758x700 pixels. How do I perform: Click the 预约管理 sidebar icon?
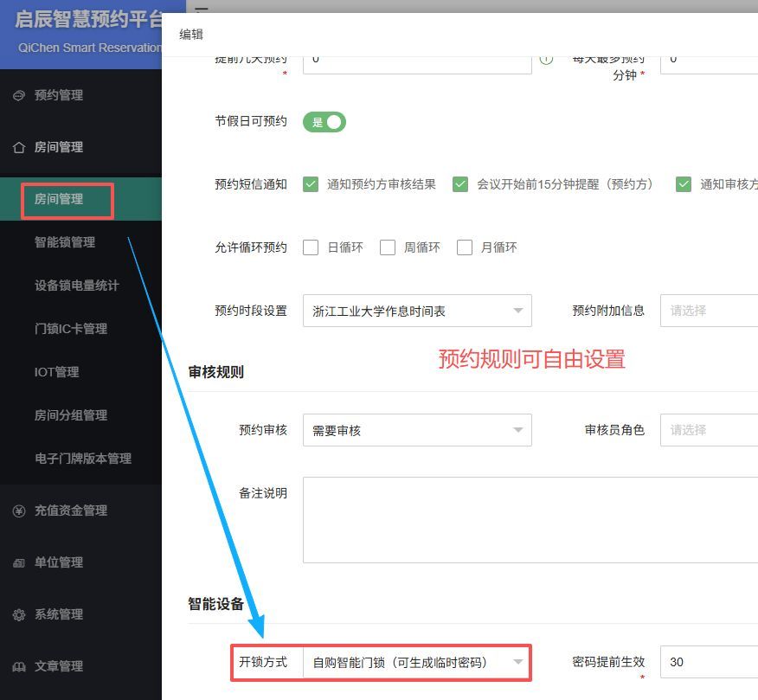19,95
